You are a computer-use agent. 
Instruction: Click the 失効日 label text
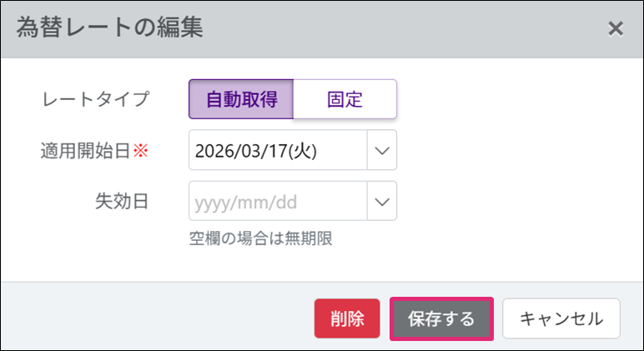click(x=122, y=202)
